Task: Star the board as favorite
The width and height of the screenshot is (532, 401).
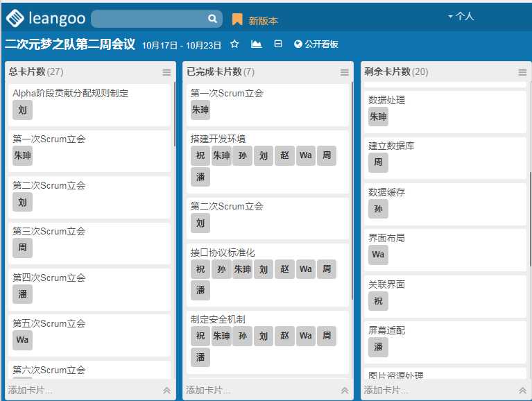Action: 234,44
